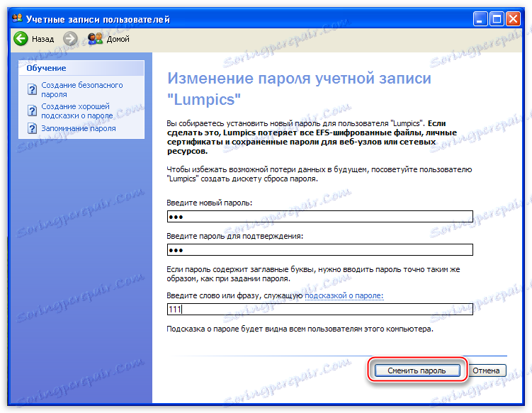Click the help icon beside 'Создание безопасного пароля'
532x413 pixels.
point(33,89)
